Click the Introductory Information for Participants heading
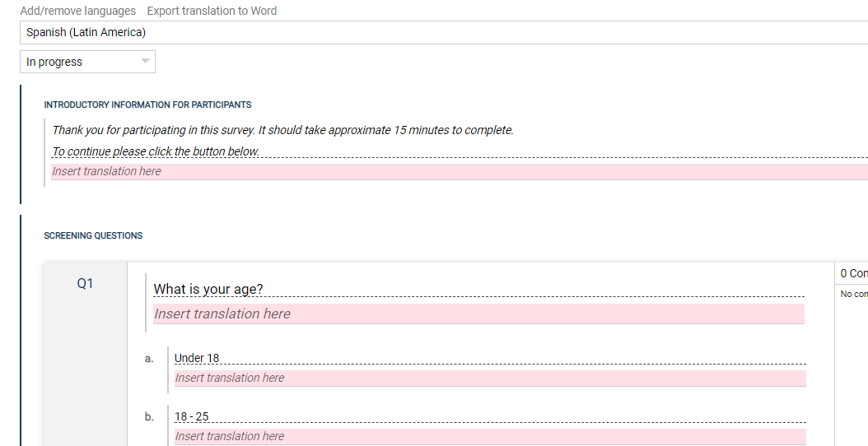Screen dimensions: 868x446 [147, 105]
